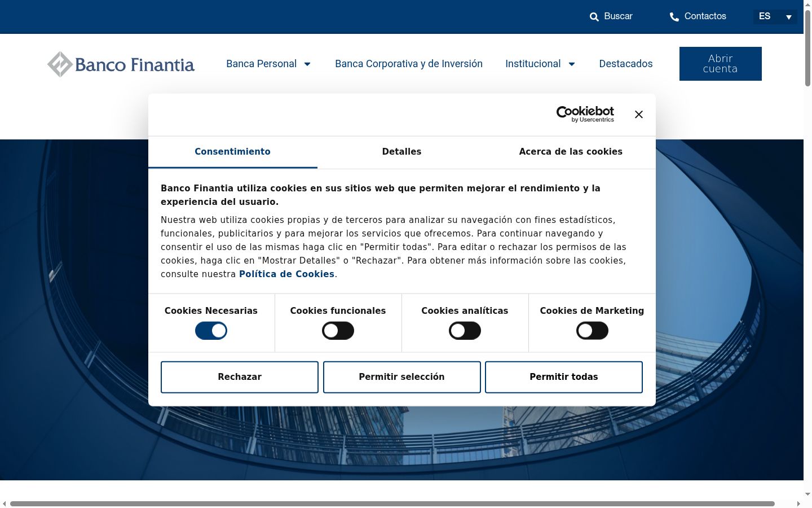Open the Política de Cookies link

click(x=286, y=274)
